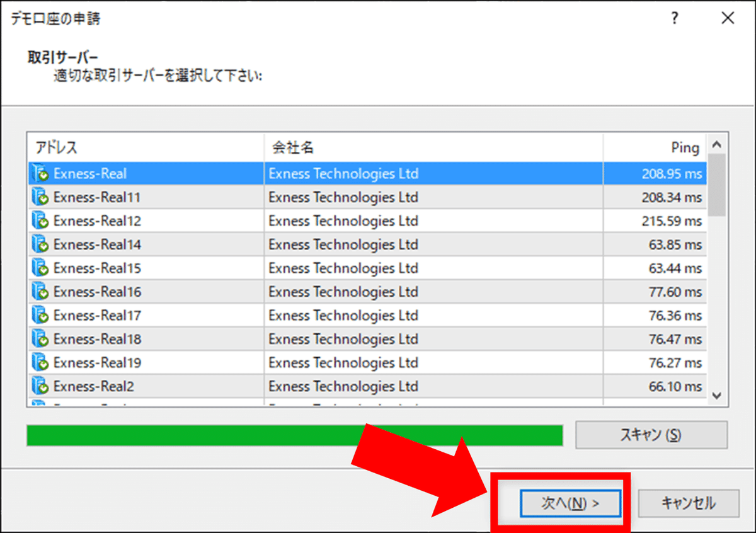Select the Exness-Real16 server name

coord(97,292)
